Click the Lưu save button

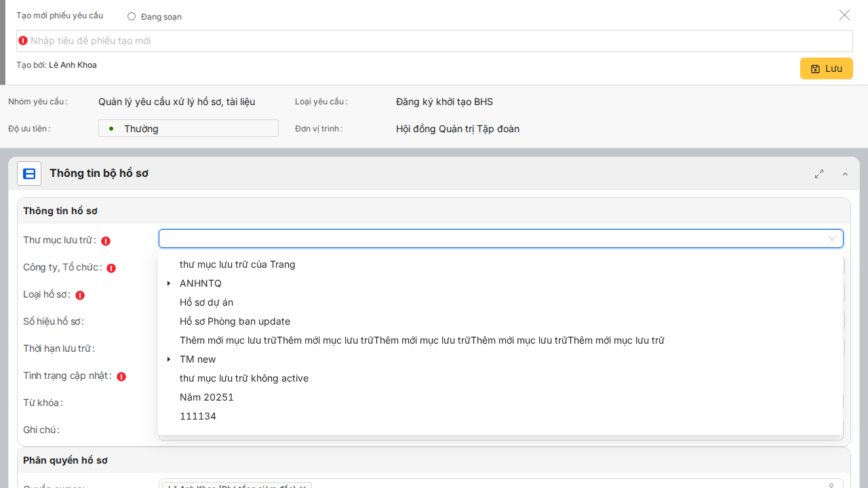pyautogui.click(x=826, y=68)
